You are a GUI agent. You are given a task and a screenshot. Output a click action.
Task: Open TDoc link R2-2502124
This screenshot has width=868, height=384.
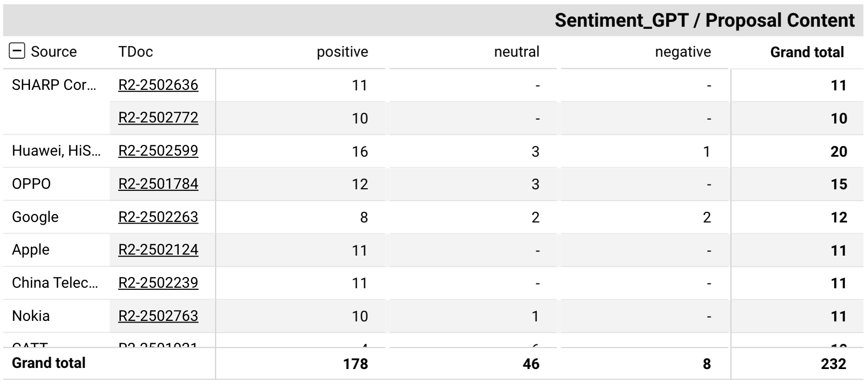pyautogui.click(x=158, y=250)
